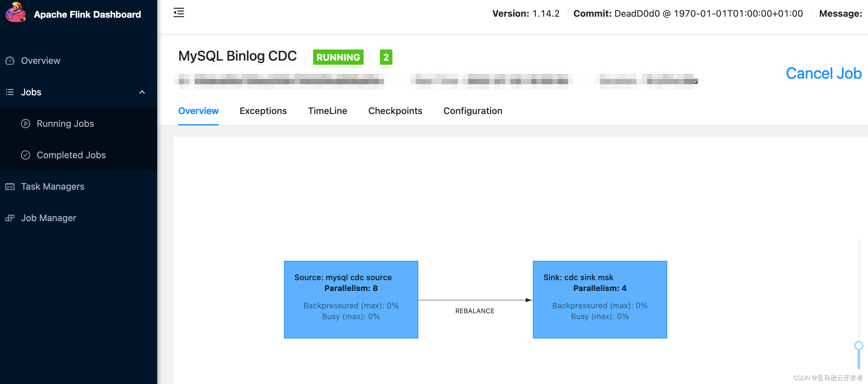
Task: Collapse the sidebar with the menu-fold icon
Action: (179, 13)
